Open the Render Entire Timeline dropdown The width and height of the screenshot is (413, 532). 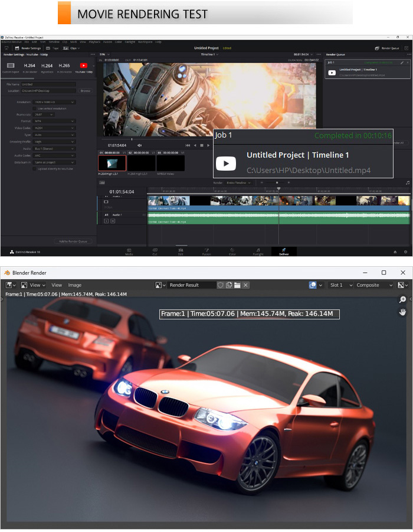(x=239, y=182)
